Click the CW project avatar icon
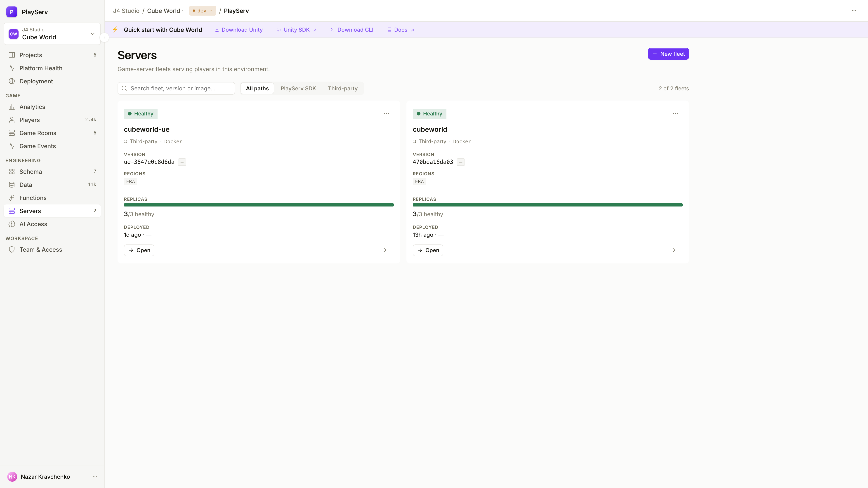This screenshot has height=488, width=868. [x=14, y=34]
